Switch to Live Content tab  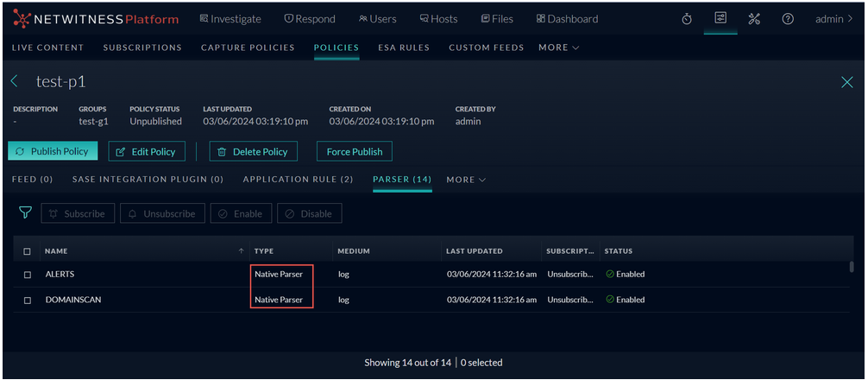coord(47,47)
